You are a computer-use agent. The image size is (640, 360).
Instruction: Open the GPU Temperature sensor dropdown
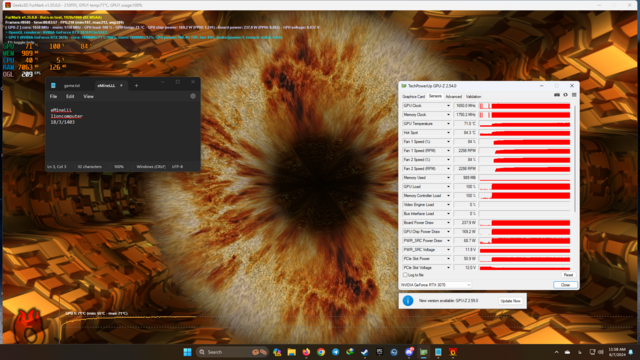pyautogui.click(x=448, y=124)
